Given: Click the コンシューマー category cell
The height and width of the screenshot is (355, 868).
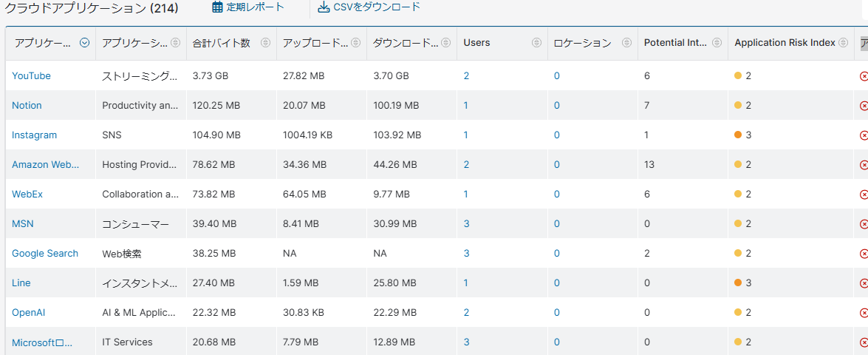Looking at the screenshot, I should (135, 224).
